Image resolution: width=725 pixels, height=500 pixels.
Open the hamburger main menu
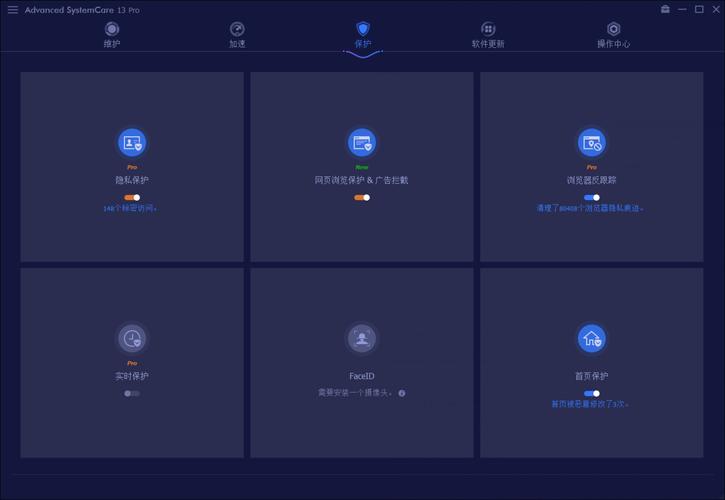pos(12,10)
